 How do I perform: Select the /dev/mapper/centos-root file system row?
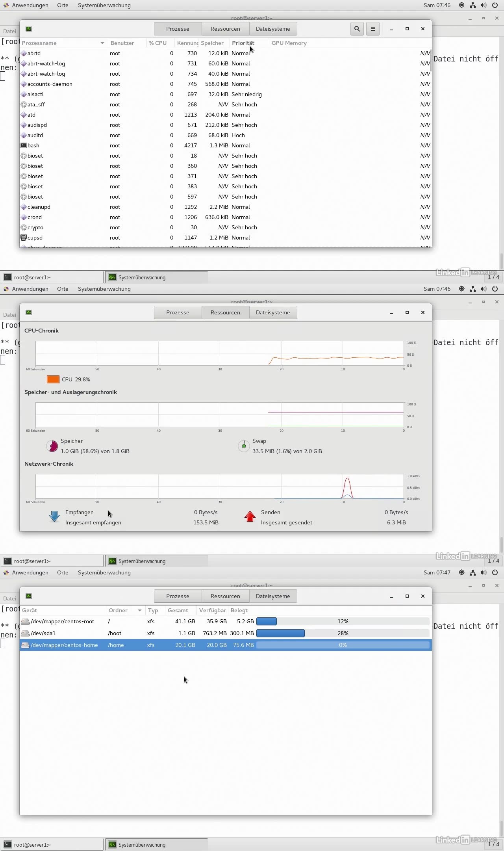tap(62, 621)
